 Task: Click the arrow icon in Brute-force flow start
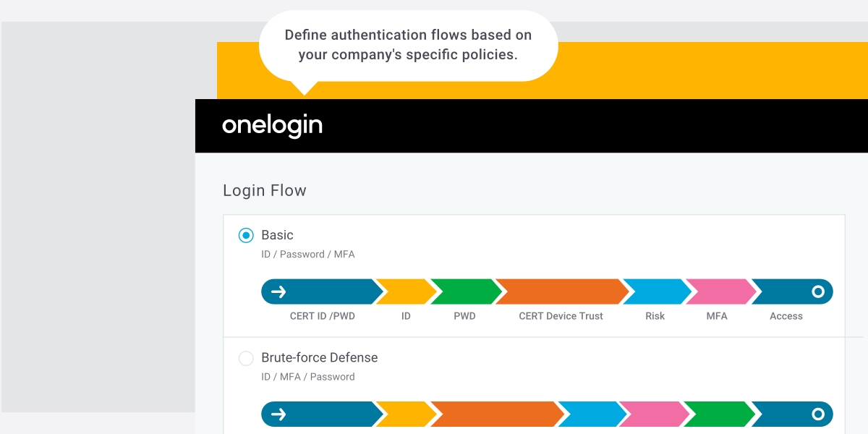point(278,414)
